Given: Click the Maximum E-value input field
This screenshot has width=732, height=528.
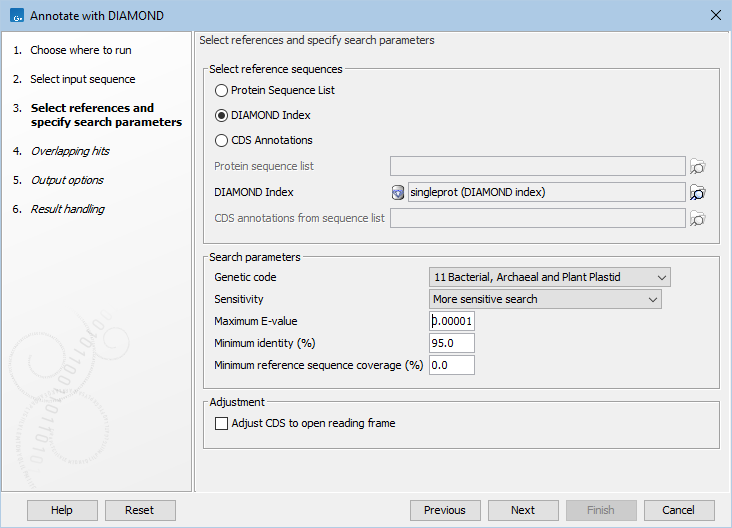Looking at the screenshot, I should (x=451, y=321).
